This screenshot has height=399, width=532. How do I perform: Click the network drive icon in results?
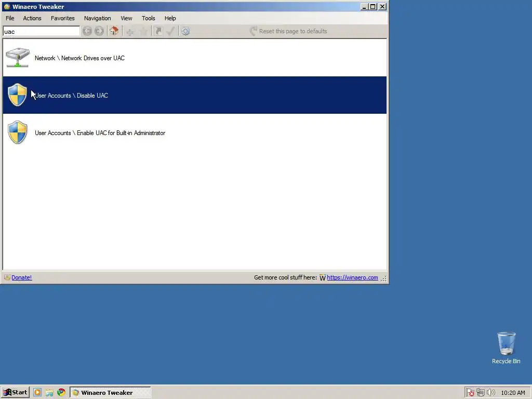pyautogui.click(x=18, y=58)
